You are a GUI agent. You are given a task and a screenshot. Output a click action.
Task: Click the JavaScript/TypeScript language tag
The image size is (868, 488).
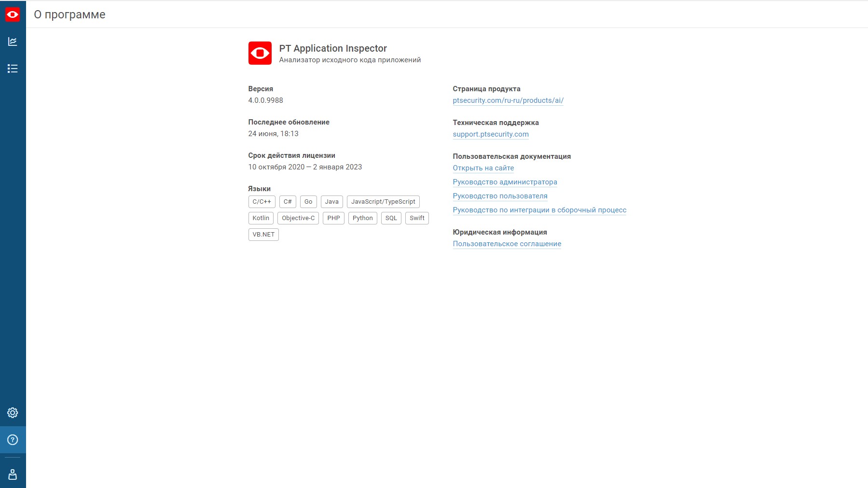click(383, 202)
